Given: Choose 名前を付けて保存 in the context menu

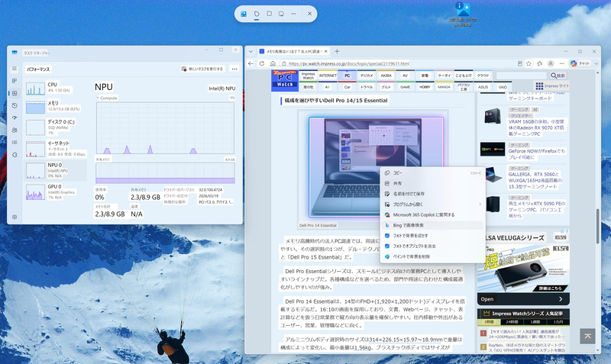Looking at the screenshot, I should point(432,194).
